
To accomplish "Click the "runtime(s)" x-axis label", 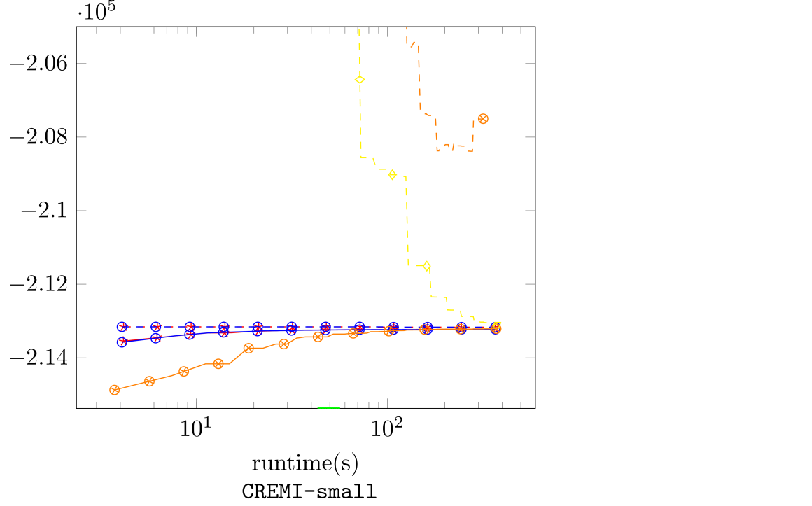I will 305,463.
